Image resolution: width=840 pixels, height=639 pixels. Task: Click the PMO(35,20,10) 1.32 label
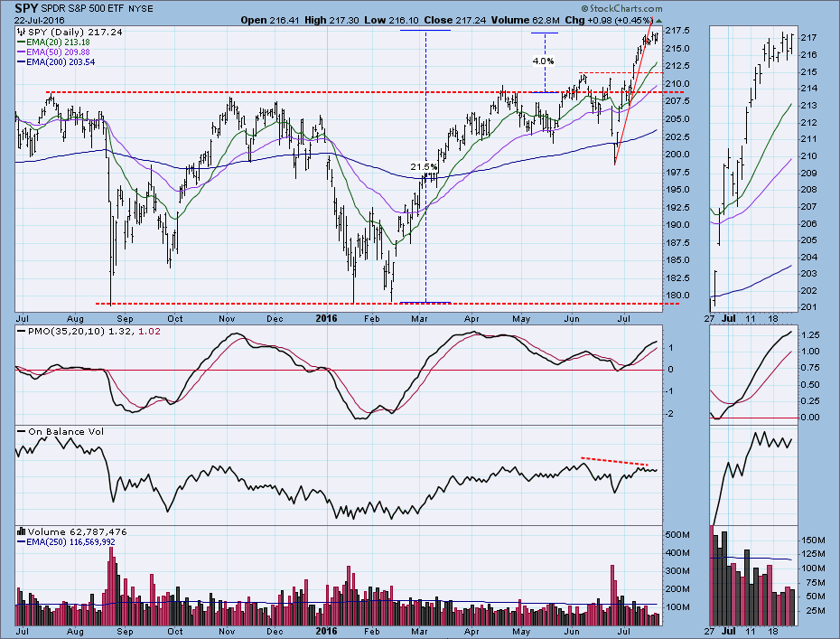tap(81, 332)
